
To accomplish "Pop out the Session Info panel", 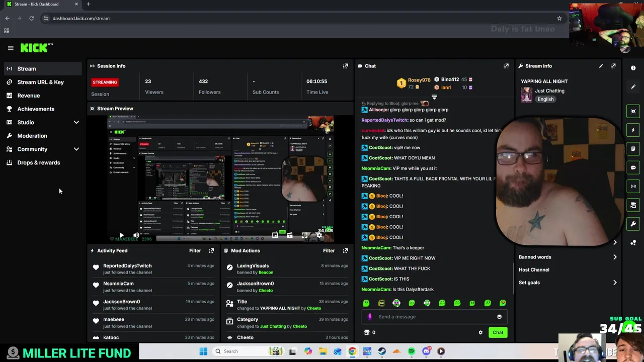I will (345, 66).
